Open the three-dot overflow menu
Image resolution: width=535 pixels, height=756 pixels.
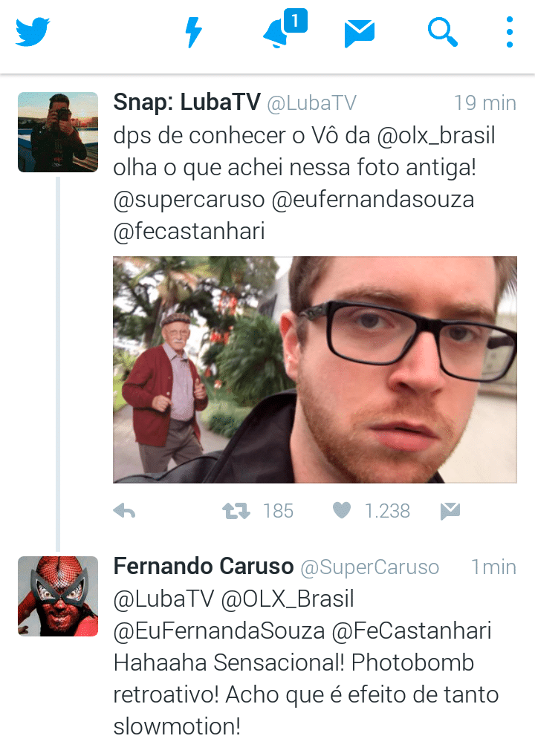(510, 32)
